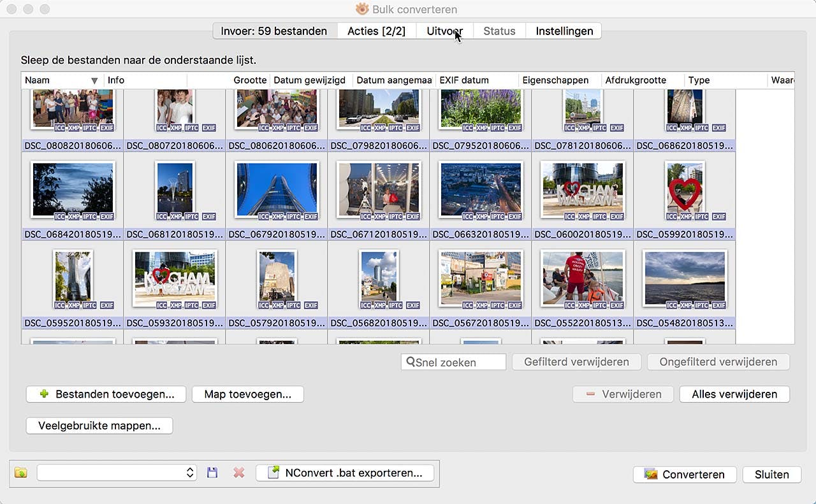Viewport: 816px width, 504px height.
Task: Open the Uitvoer tab
Action: (x=444, y=31)
